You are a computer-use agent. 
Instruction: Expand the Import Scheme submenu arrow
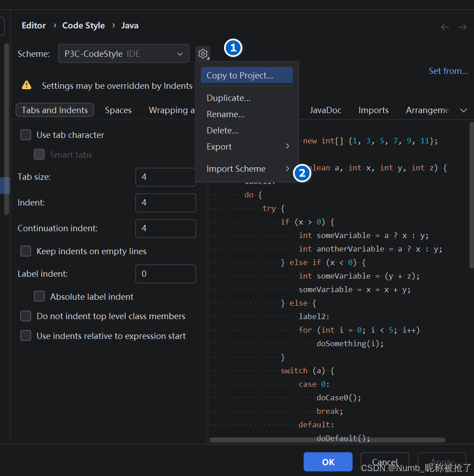point(287,169)
